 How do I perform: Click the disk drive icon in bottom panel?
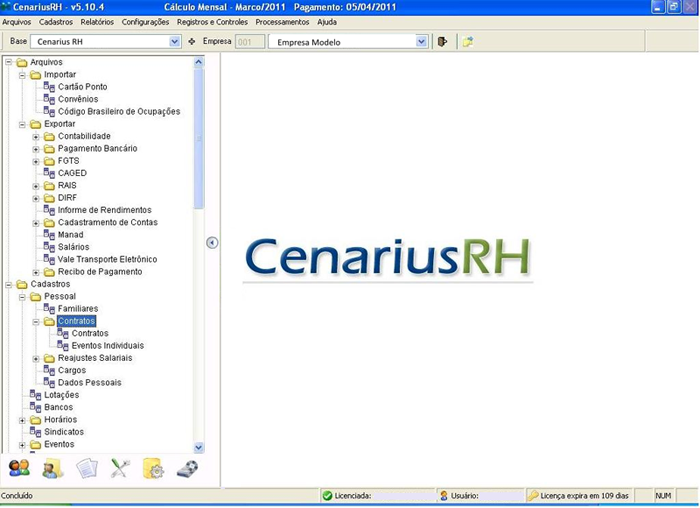click(188, 469)
